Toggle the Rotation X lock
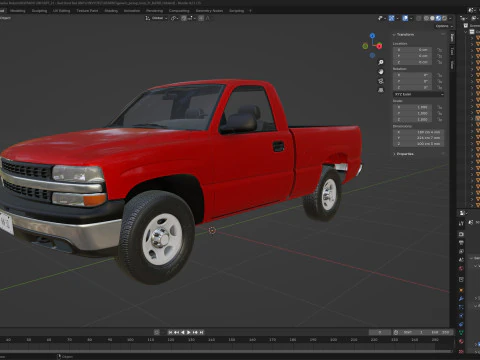Viewport: 480px width, 360px height. pyautogui.click(x=440, y=75)
